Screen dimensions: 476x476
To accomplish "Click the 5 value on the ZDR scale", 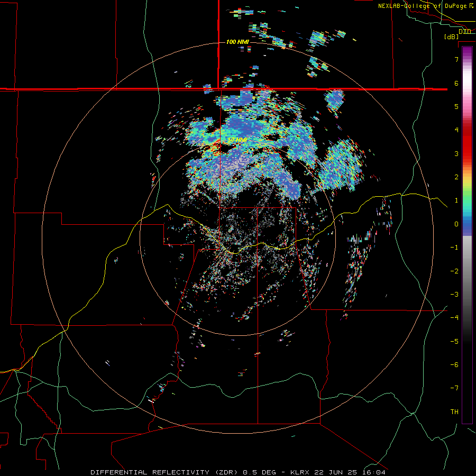I will [456, 106].
